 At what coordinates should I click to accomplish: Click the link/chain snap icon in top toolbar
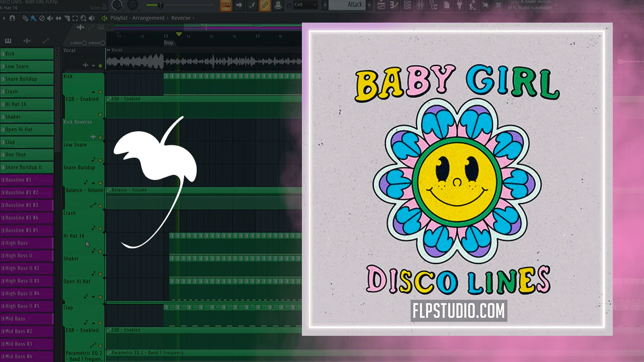(x=265, y=6)
